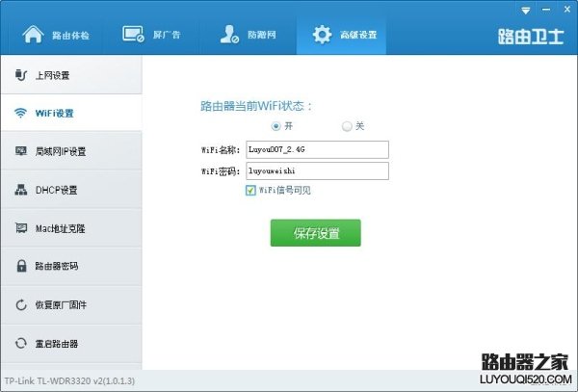Switch to the 高级设置 tab

pos(341,35)
